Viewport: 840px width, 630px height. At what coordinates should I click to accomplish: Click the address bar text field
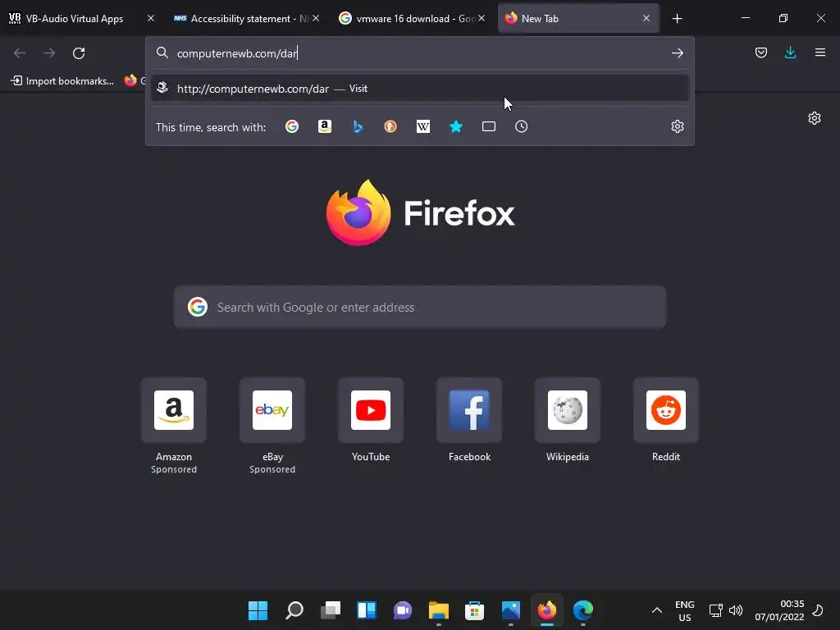coord(419,53)
